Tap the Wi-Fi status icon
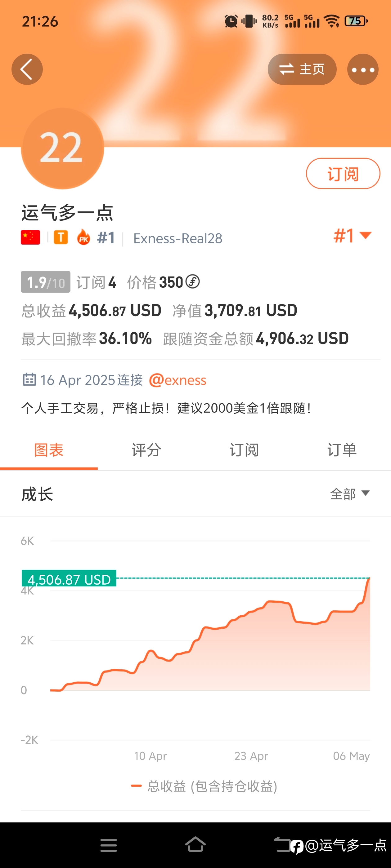Screen dimensions: 391x868 click(332, 21)
